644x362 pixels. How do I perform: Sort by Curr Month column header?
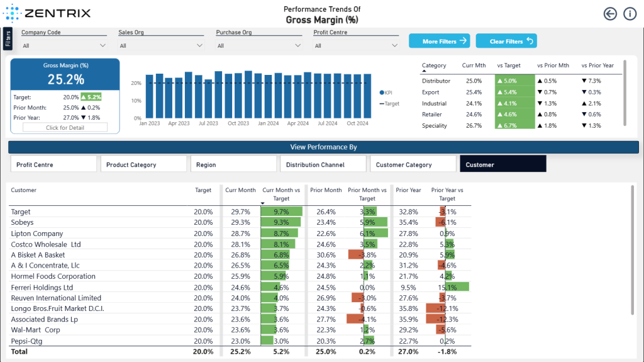[x=240, y=190]
